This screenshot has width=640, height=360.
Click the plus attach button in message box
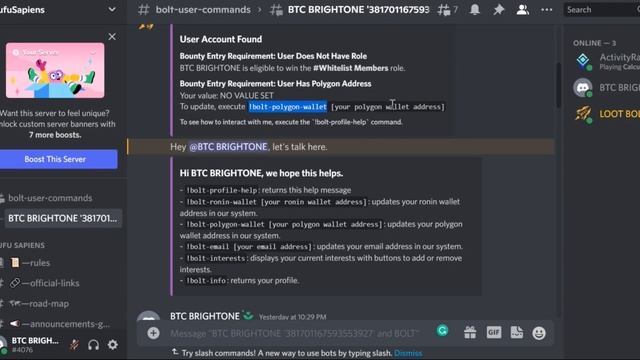click(153, 333)
